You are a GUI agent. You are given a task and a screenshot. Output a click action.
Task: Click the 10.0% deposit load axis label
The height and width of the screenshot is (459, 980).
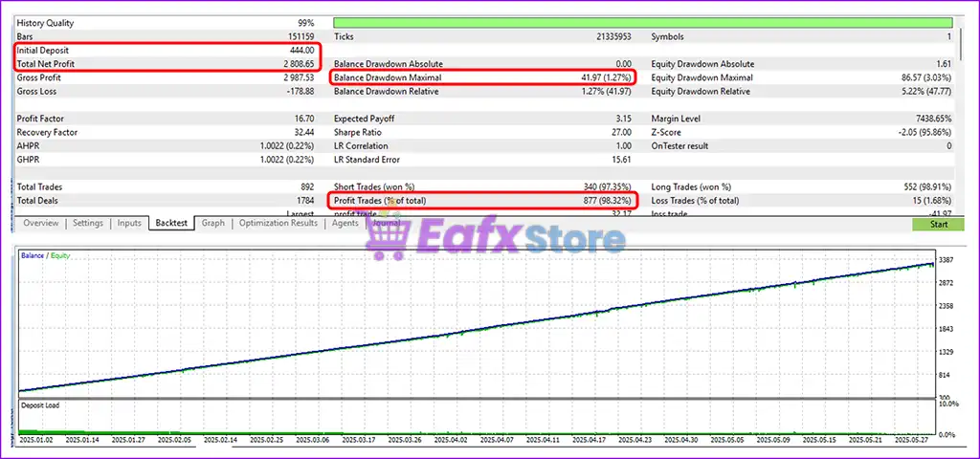tap(948, 404)
